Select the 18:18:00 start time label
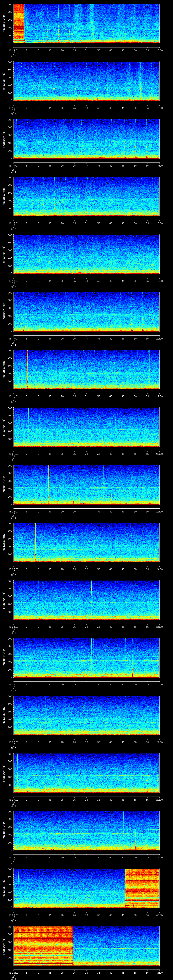The height and width of the screenshot is (980, 173). pyautogui.click(x=13, y=281)
